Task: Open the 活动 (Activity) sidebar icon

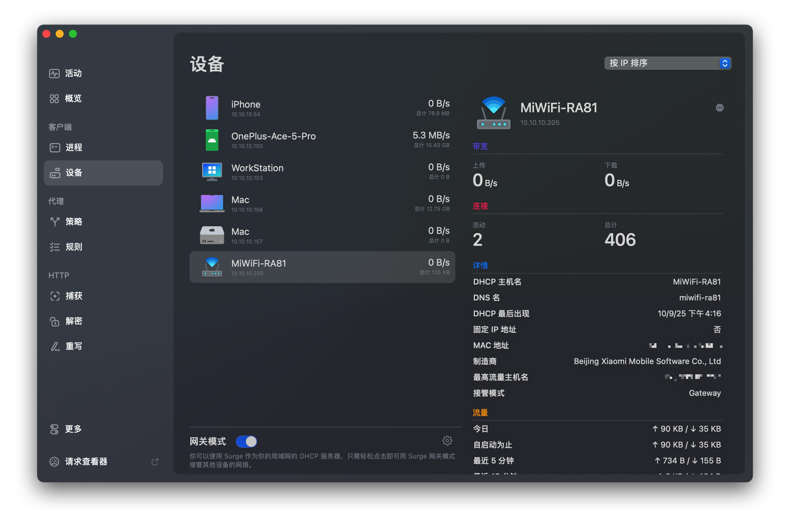Action: 54,73
